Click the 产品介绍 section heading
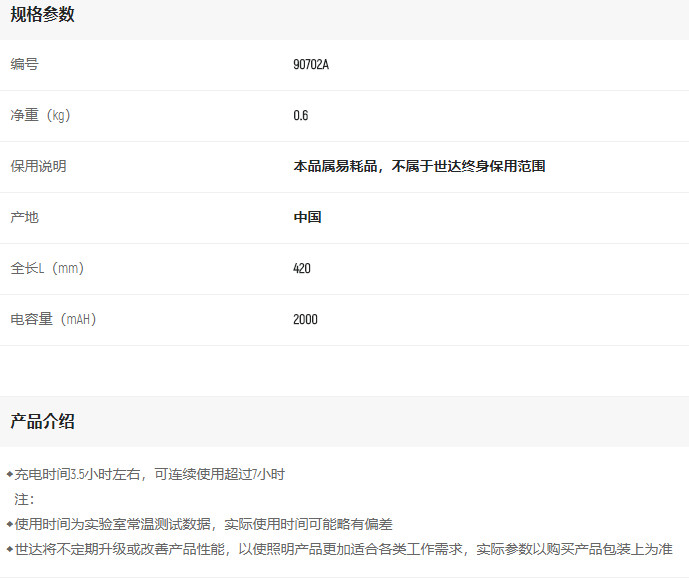 (x=42, y=422)
